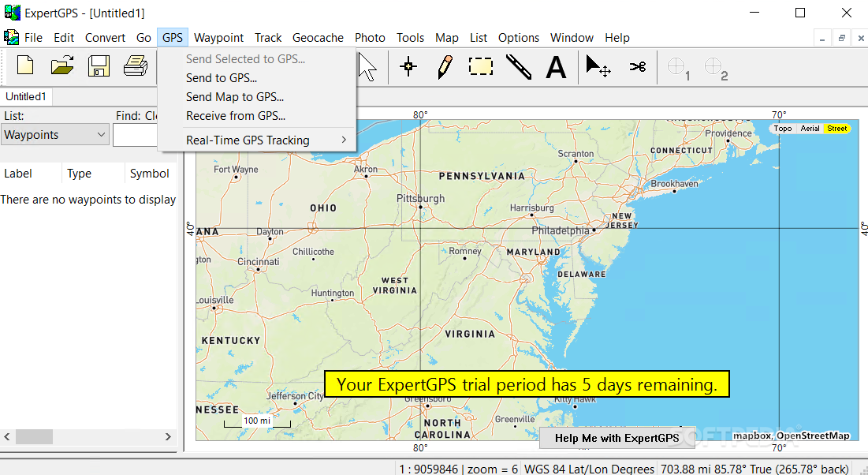Click the ExpertGPS document icon beside File
The width and height of the screenshot is (868, 475).
11,38
